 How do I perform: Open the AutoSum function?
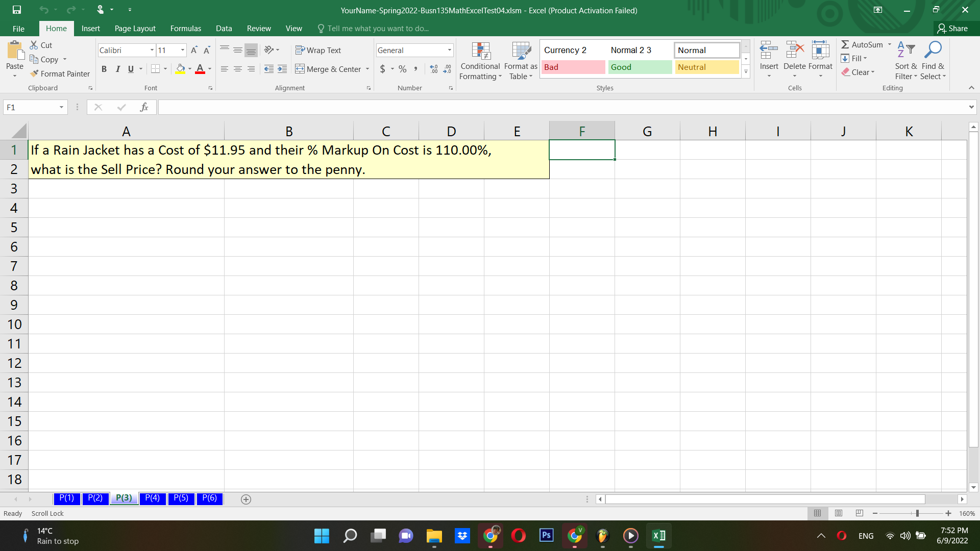click(x=864, y=44)
